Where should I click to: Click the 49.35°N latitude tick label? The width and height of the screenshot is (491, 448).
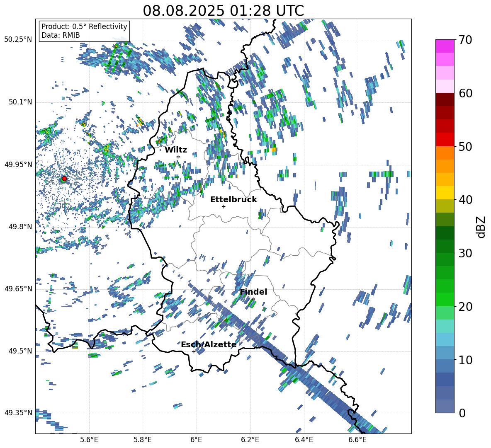[18, 413]
